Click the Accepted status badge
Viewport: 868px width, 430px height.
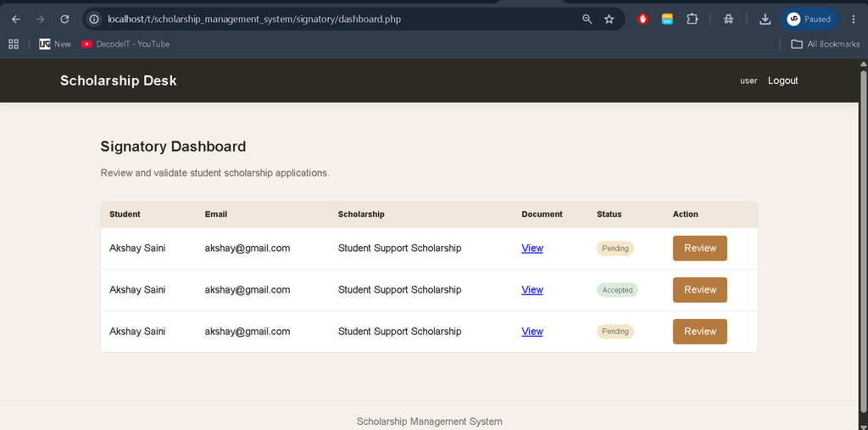click(617, 290)
